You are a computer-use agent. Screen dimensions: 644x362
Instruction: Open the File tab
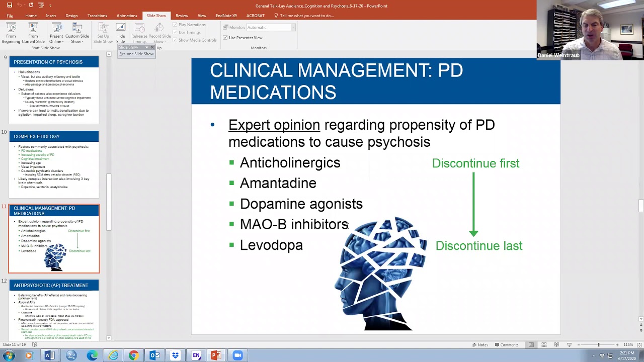pos(10,16)
